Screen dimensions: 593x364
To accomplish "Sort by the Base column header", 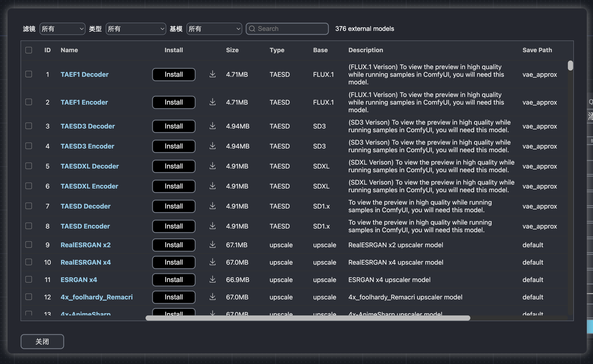I will click(320, 50).
